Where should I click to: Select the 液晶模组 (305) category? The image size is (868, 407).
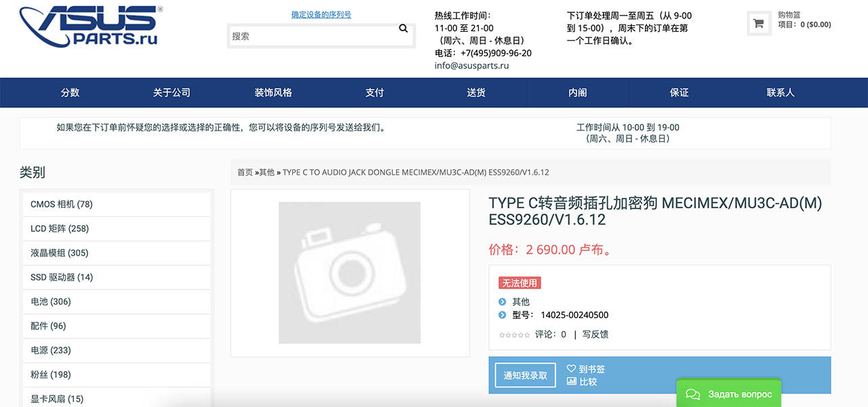pos(117,253)
